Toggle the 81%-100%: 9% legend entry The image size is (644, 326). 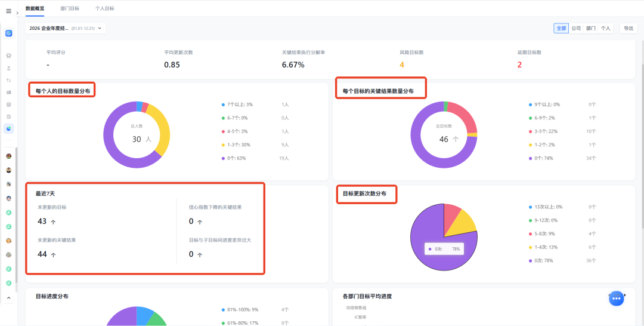(240, 309)
